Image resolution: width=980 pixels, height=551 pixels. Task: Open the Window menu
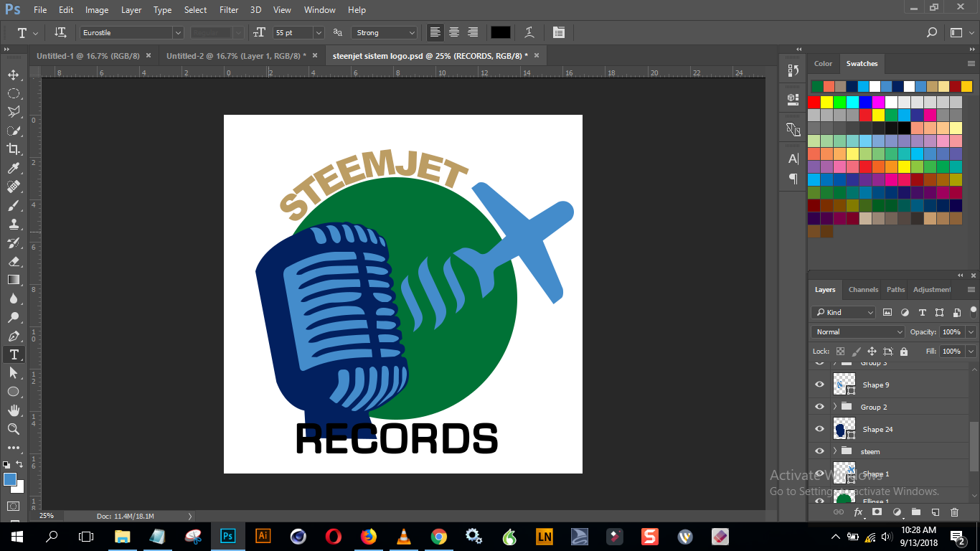tap(320, 10)
